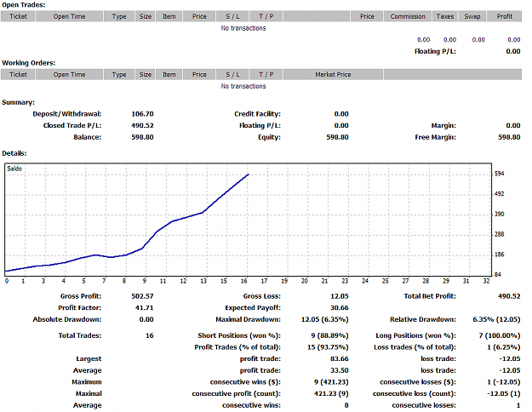Click the Item header in Working Orders table

point(169,74)
